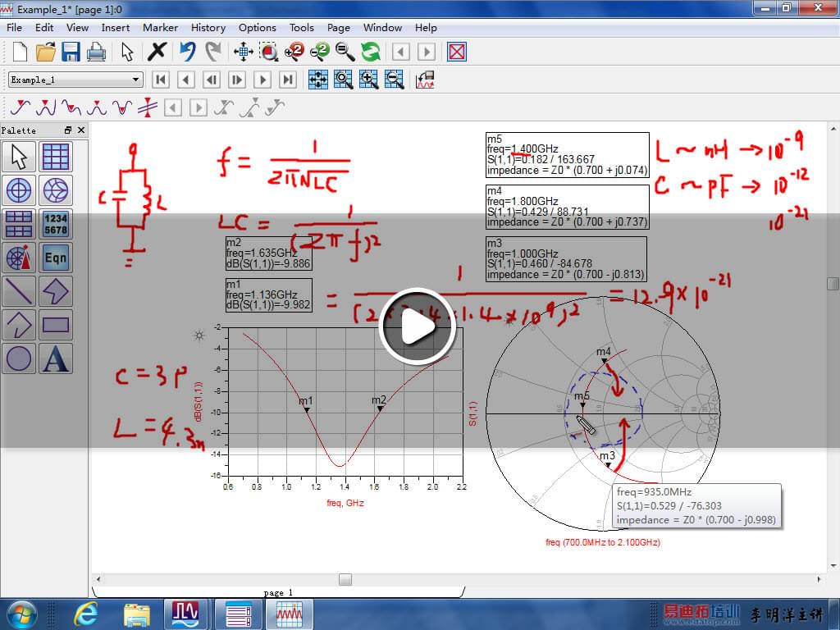Select marker m2 on the dB plot
Viewport: 840px width, 630px height.
pos(380,409)
